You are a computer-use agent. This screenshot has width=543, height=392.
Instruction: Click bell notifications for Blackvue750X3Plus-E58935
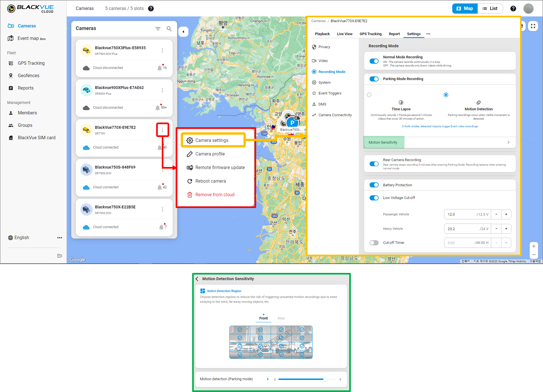pyautogui.click(x=161, y=68)
